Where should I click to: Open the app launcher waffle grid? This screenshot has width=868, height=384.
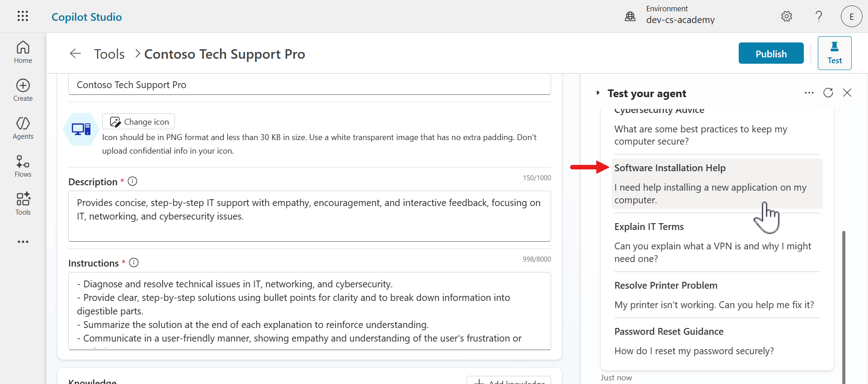coord(23,16)
